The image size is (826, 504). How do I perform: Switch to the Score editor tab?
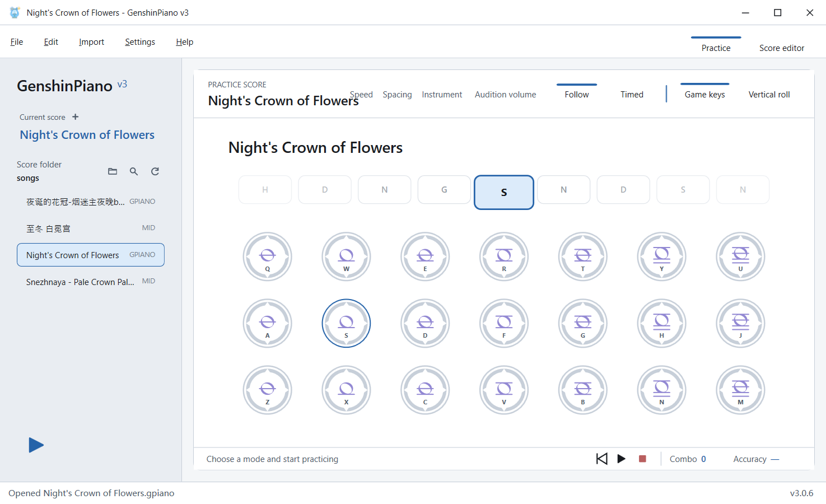[x=782, y=48]
